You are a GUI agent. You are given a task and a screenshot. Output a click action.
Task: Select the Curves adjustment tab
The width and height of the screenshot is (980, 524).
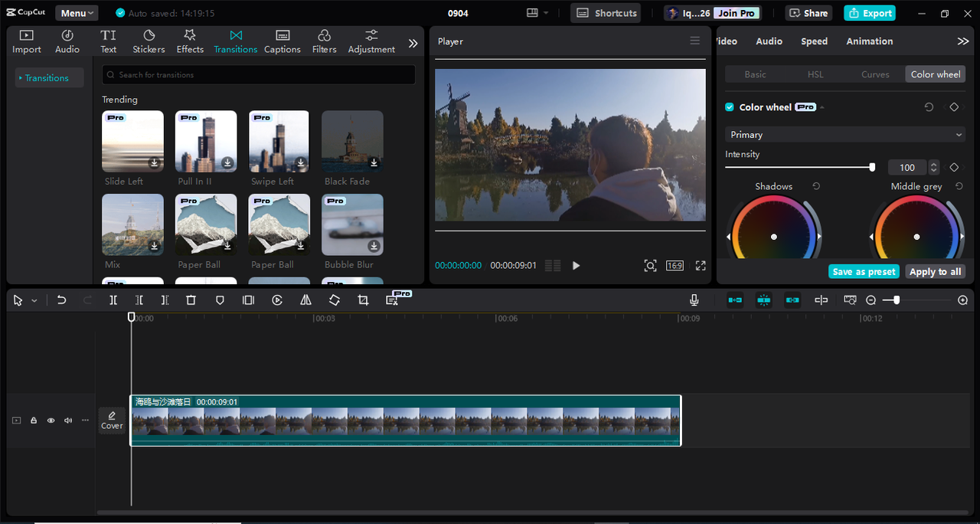875,74
